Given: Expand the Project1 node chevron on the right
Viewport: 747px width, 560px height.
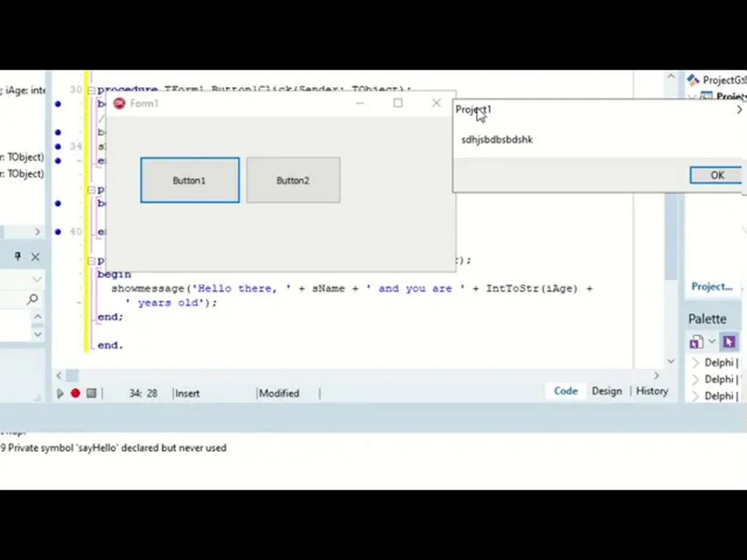Looking at the screenshot, I should 739,109.
